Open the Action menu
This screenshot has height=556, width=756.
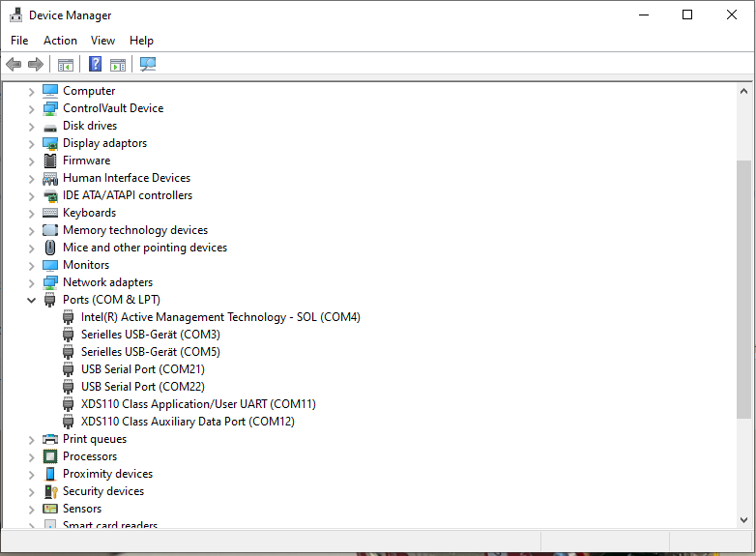pyautogui.click(x=60, y=41)
